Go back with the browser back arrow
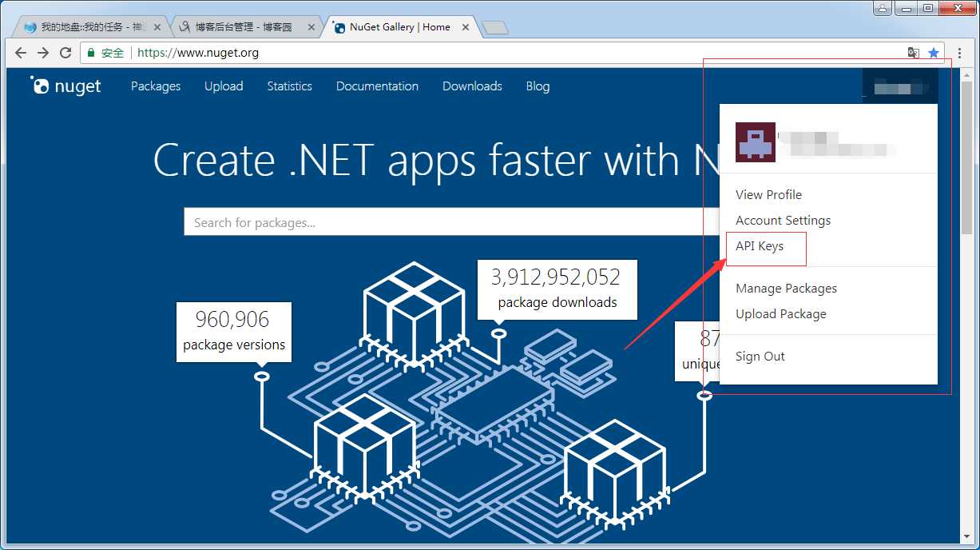 (21, 53)
